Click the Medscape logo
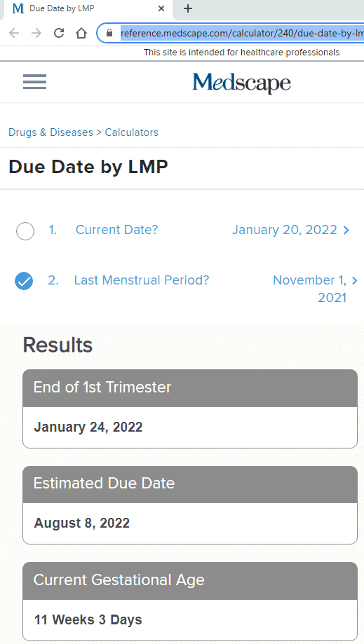Image resolution: width=364 pixels, height=644 pixels. click(241, 83)
